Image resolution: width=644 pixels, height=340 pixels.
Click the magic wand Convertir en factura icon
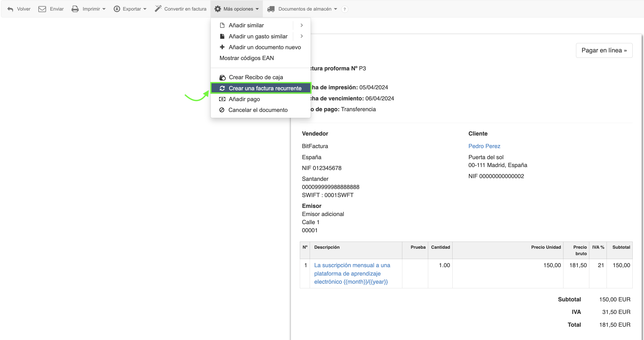[x=158, y=9]
